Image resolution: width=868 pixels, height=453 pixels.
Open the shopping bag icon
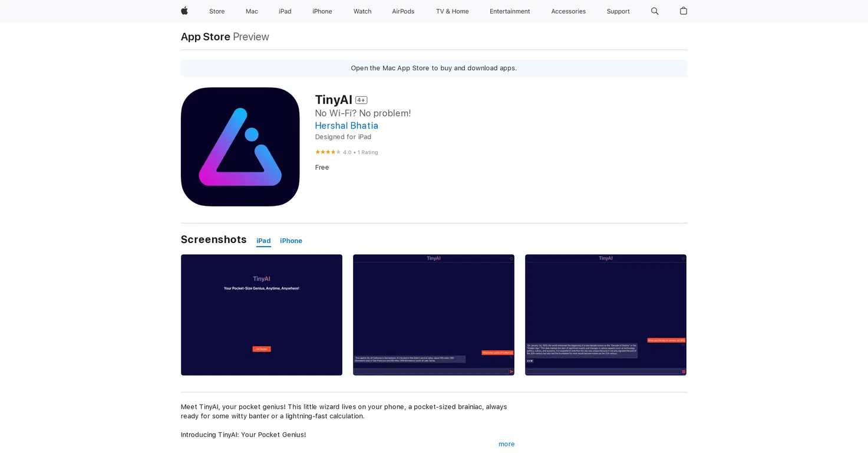point(684,11)
